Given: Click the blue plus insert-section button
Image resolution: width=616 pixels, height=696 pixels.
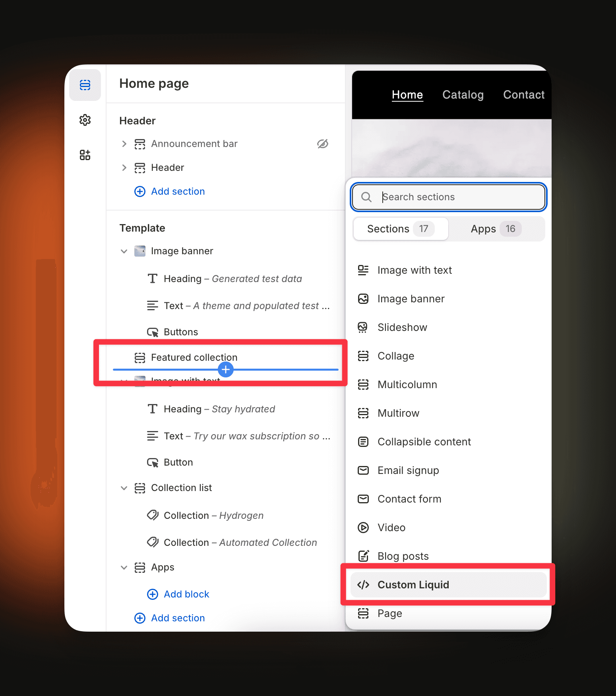Looking at the screenshot, I should pyautogui.click(x=226, y=370).
